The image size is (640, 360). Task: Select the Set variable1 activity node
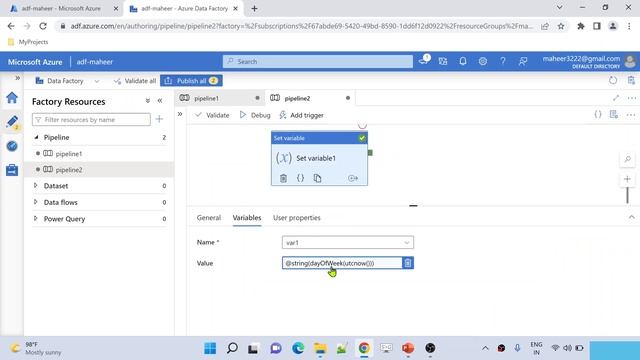coord(319,158)
